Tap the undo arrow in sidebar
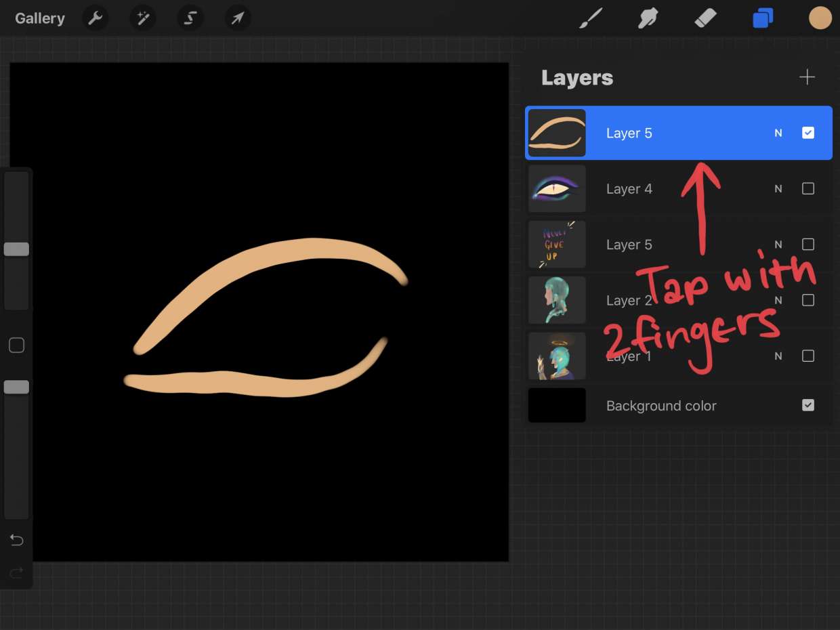 coord(16,540)
